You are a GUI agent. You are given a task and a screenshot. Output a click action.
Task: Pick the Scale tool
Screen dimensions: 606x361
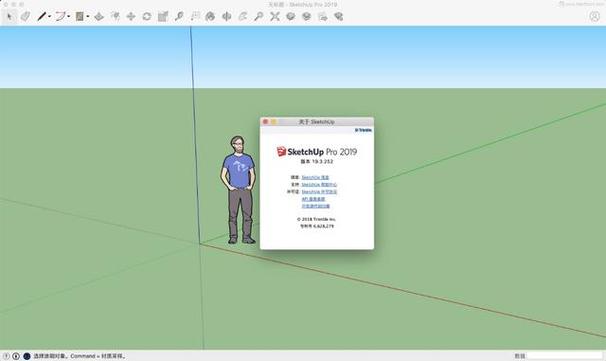pyautogui.click(x=163, y=17)
